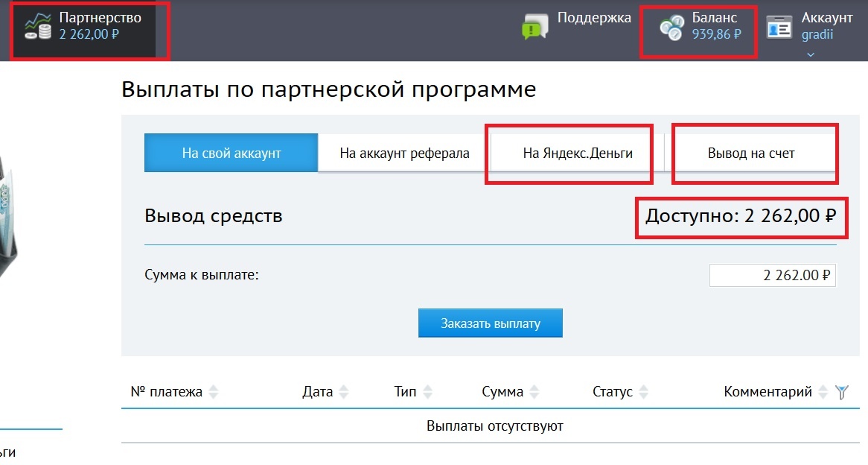Click the Дата column header text
This screenshot has width=868, height=465.
[317, 392]
